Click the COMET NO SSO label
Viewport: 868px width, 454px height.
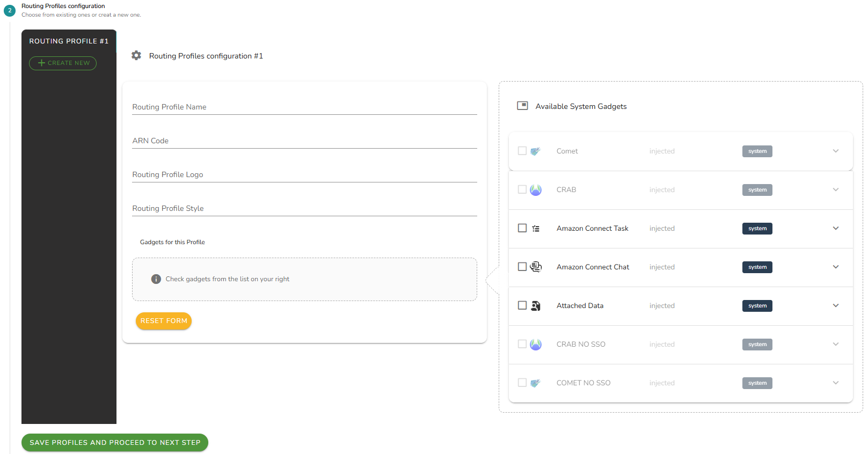[583, 383]
